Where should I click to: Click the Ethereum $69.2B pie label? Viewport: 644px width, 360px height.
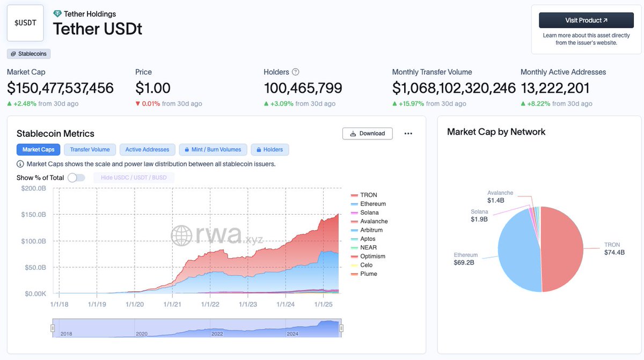pyautogui.click(x=465, y=259)
